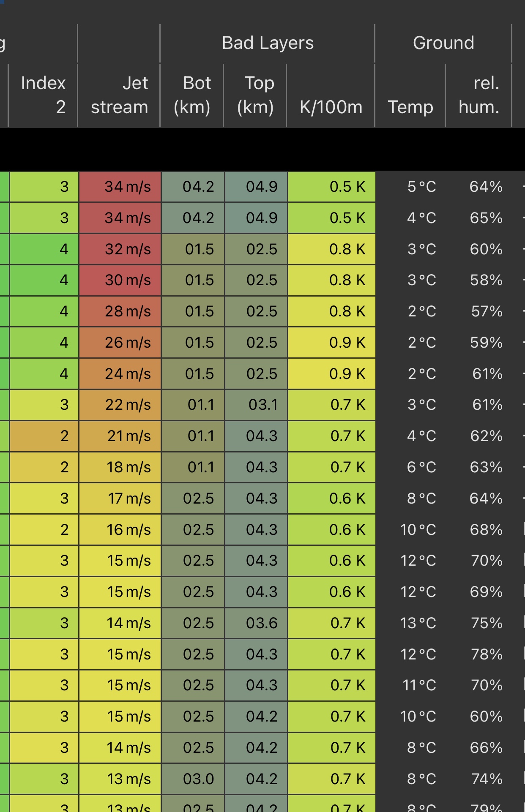The height and width of the screenshot is (812, 525).
Task: Click the 18 m/s jet stream cell
Action: point(120,467)
